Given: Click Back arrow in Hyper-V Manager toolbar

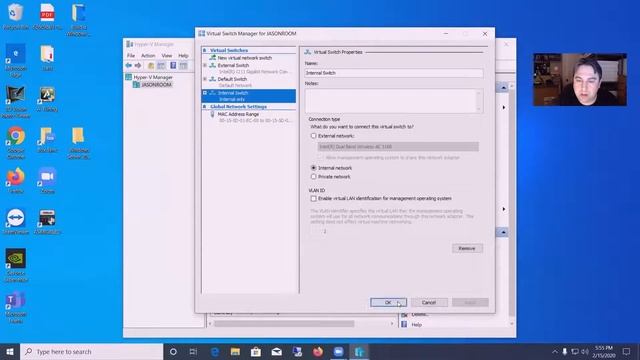Looking at the screenshot, I should click(x=129, y=65).
